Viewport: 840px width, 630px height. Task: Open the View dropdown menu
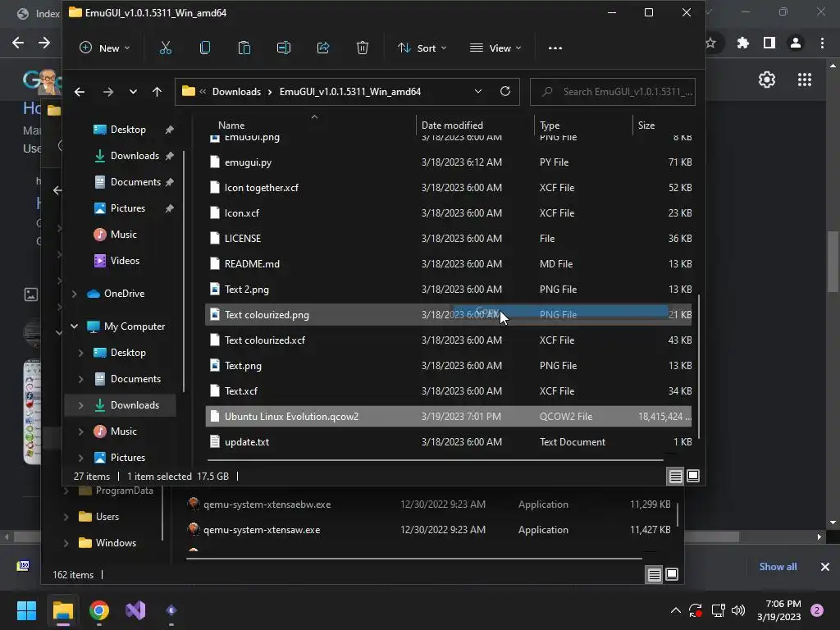(495, 48)
